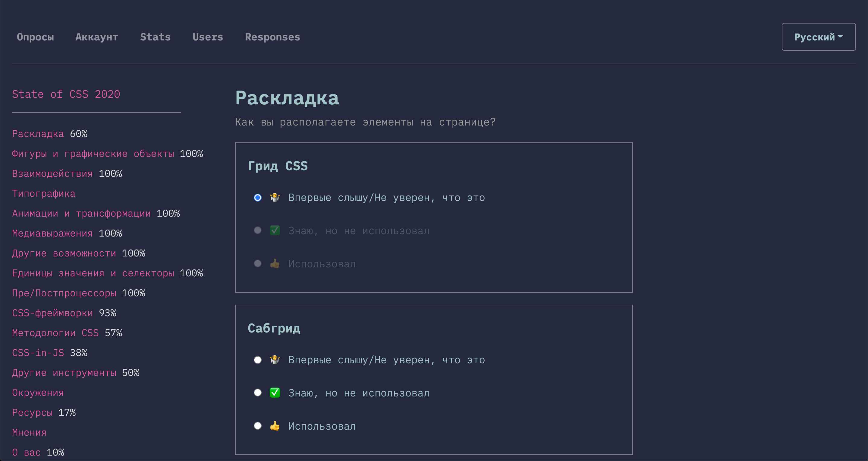Click the shrug emoji in Грид CSS section

275,197
